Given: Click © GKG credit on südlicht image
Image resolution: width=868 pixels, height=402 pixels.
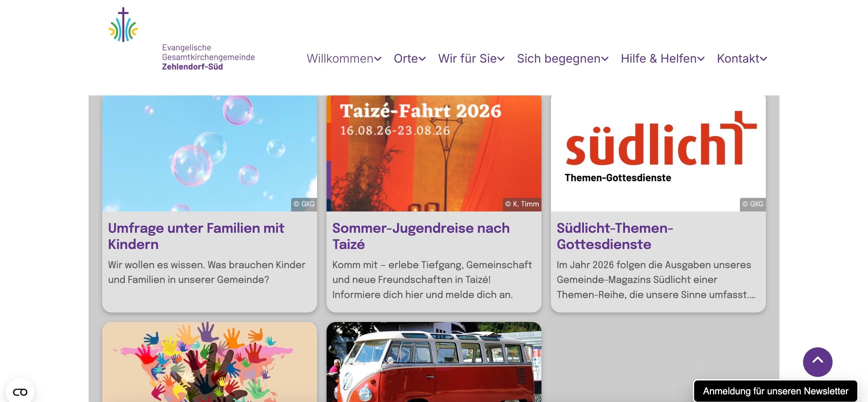Looking at the screenshot, I should [753, 204].
